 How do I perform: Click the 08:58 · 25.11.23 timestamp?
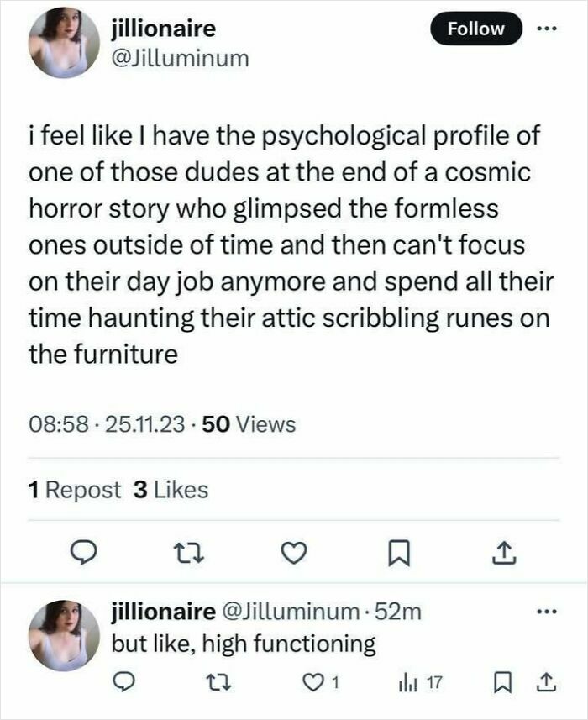pyautogui.click(x=107, y=424)
